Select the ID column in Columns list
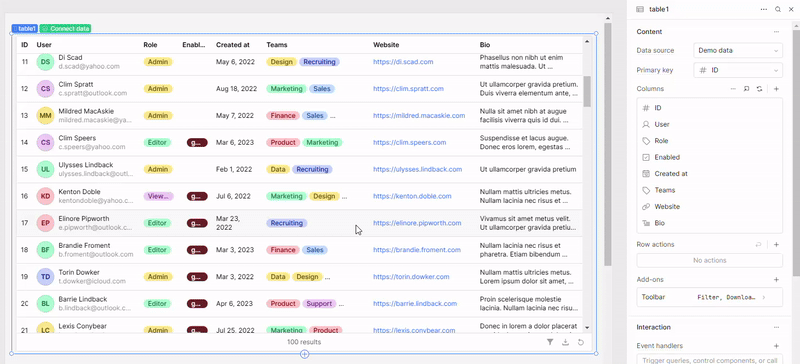The image size is (800, 364). click(x=710, y=108)
